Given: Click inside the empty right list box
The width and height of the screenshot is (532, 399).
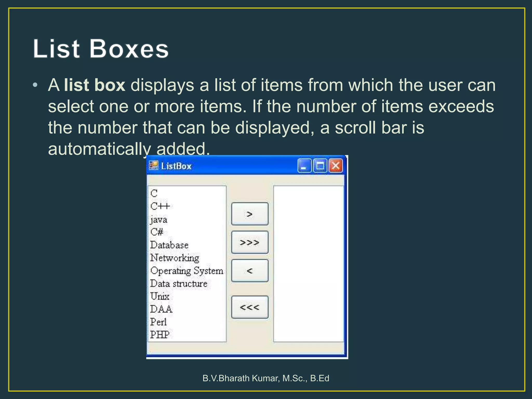Looking at the screenshot, I should point(309,264).
